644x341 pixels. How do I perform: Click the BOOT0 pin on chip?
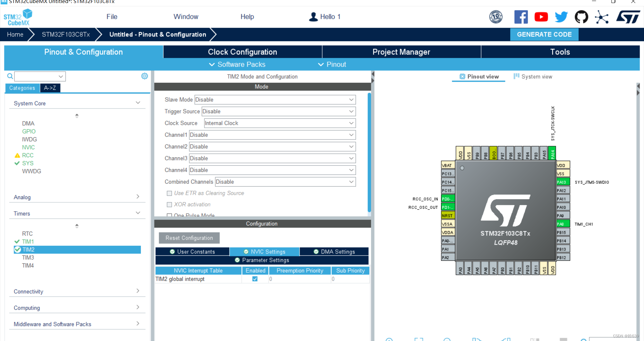[x=493, y=153]
